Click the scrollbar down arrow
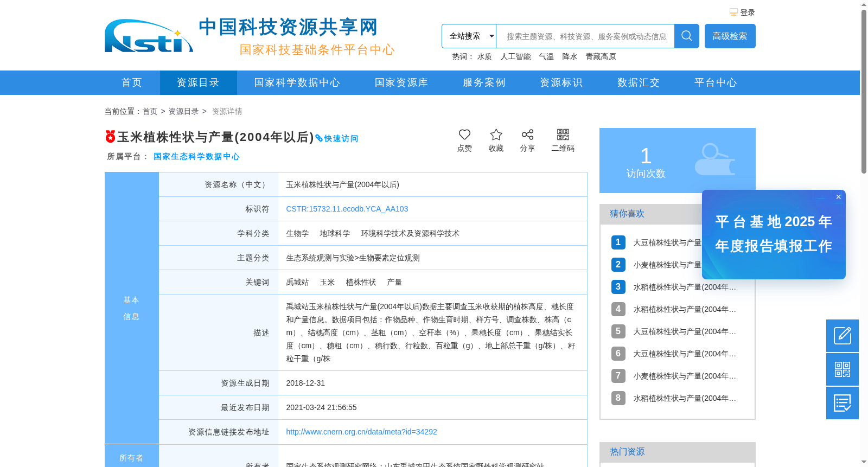The height and width of the screenshot is (467, 868). pyautogui.click(x=864, y=462)
